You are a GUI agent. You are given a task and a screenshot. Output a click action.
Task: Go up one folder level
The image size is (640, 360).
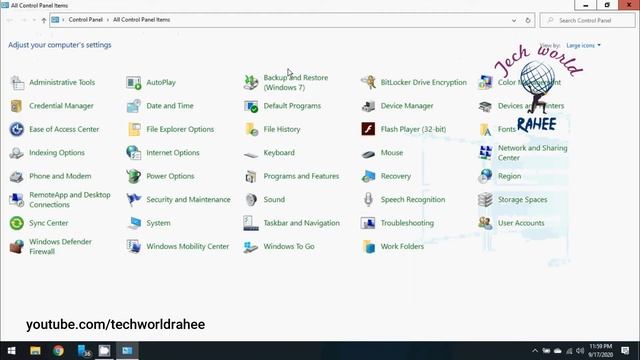coord(44,20)
